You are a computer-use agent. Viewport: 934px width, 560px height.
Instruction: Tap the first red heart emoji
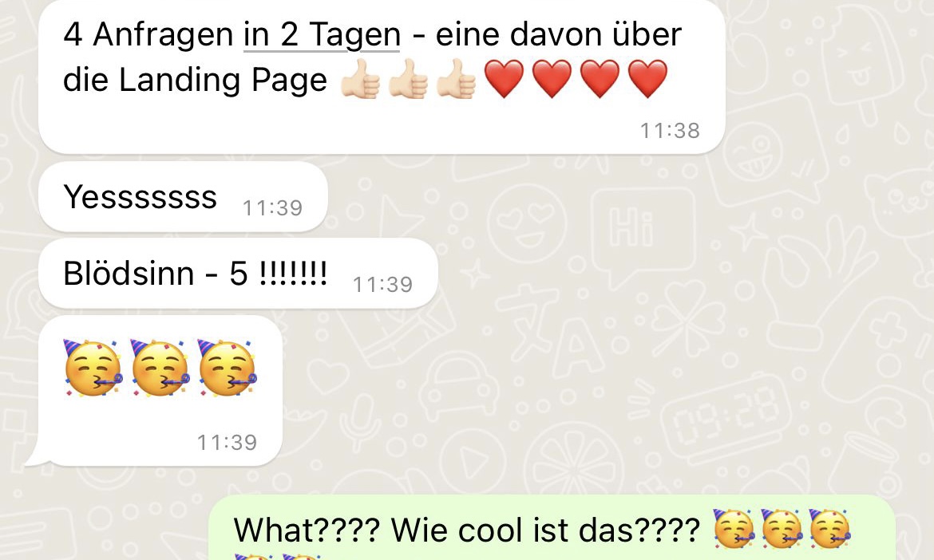point(504,78)
